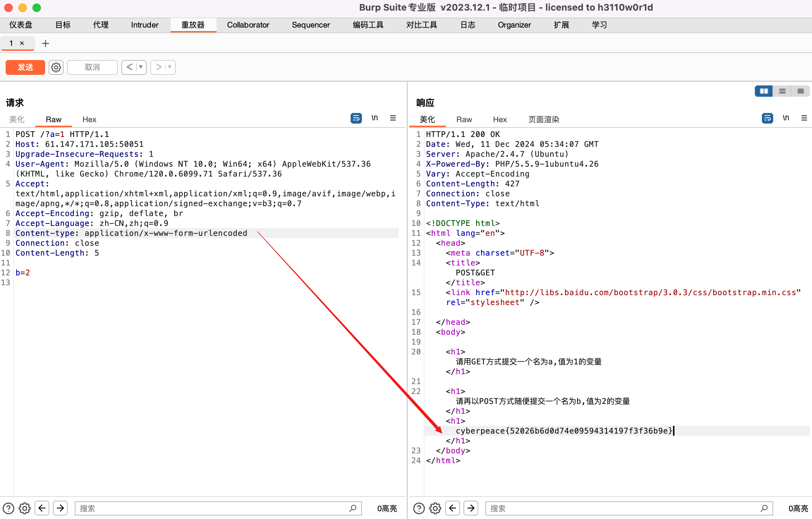This screenshot has width=812, height=519.
Task: Open the 页面渲染 tab in response panel
Action: point(543,119)
